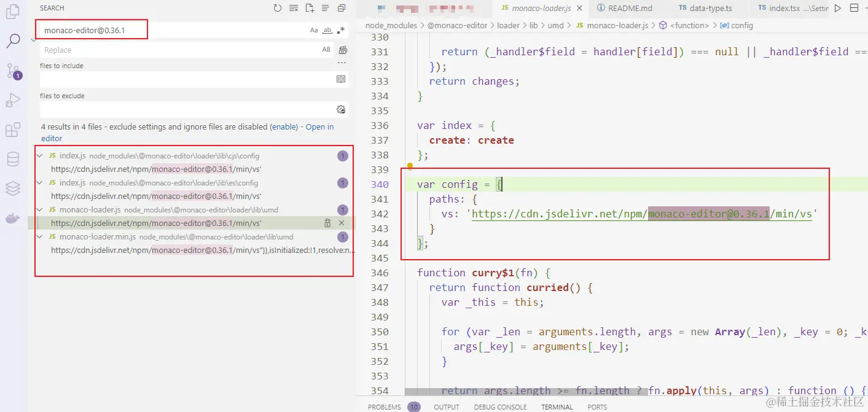Open the node_modules breadcrumb dropdown
Screen dimensions: 868x412
(391, 25)
